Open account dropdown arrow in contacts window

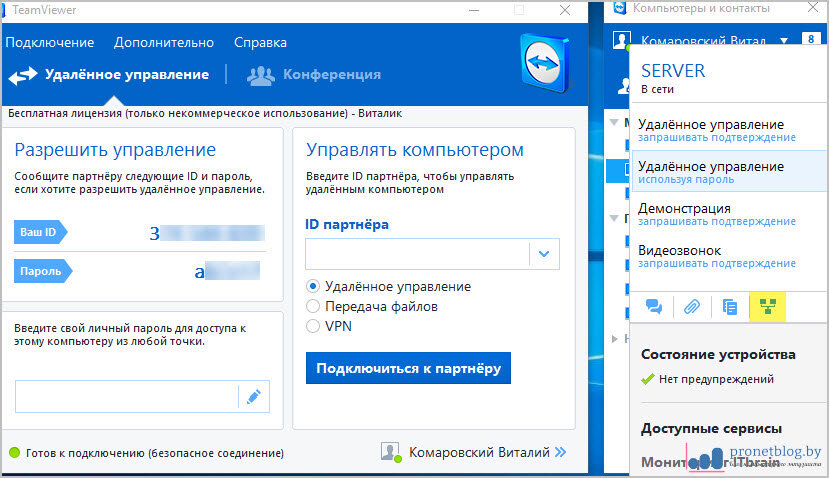pyautogui.click(x=784, y=41)
